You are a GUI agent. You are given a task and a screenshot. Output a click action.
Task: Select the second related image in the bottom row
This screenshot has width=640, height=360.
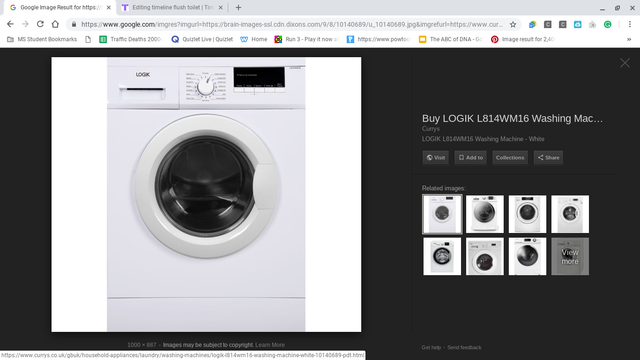[x=485, y=256]
